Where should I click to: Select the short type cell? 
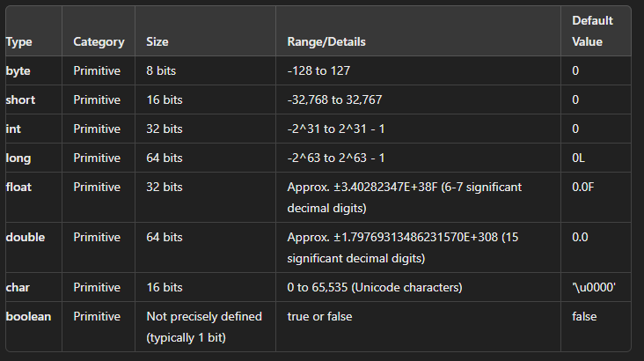coord(20,99)
